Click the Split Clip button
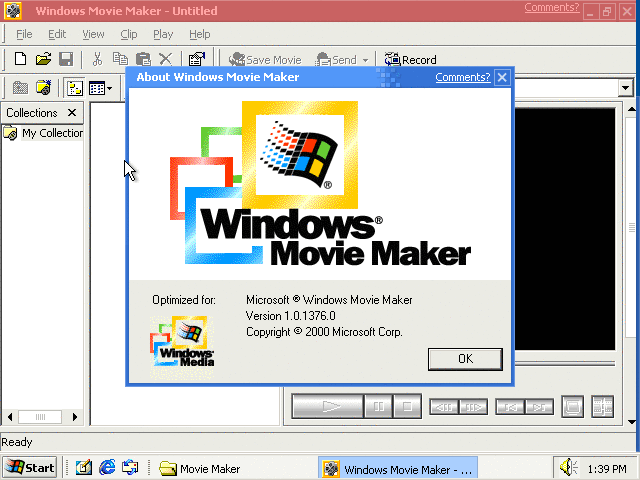 coord(602,407)
